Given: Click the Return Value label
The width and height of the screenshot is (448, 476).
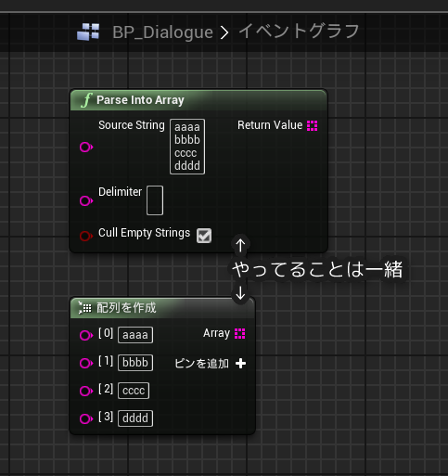Looking at the screenshot, I should (270, 125).
